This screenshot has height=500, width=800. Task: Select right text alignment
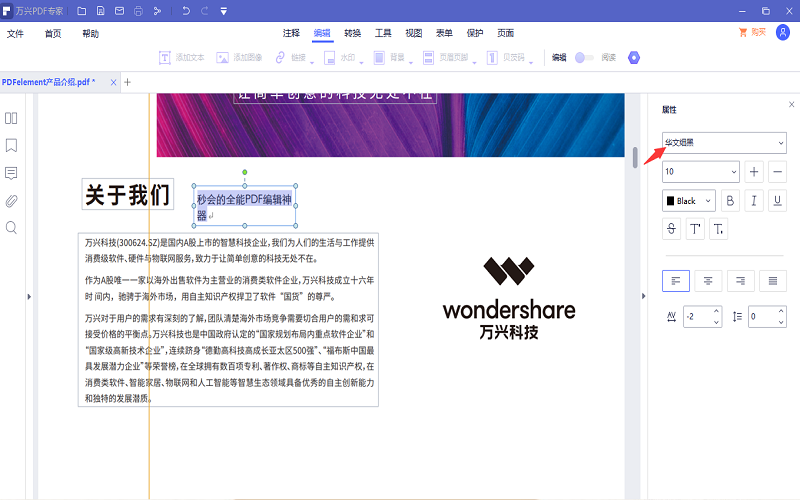(740, 281)
